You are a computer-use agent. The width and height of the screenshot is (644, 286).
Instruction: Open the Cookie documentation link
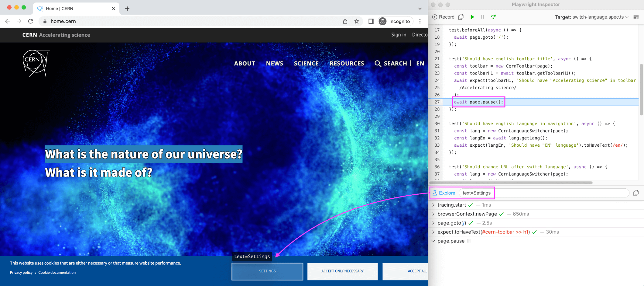57,273
